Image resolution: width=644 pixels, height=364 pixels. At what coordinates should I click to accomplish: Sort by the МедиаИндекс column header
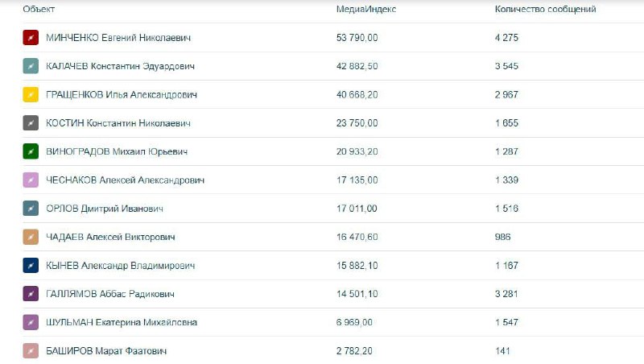(x=366, y=9)
